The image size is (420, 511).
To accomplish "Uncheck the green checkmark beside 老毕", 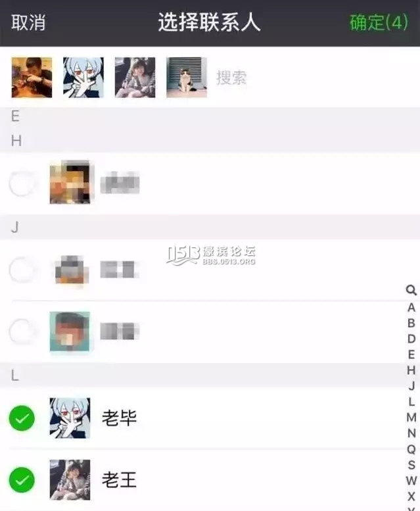I will tap(22, 418).
